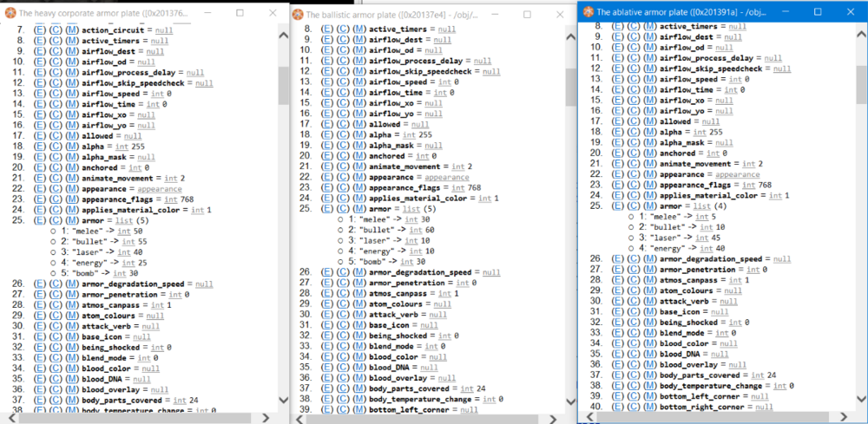The height and width of the screenshot is (424, 868).
Task: Click (M) for blood_DNA in heavy corporate window
Action: (x=72, y=379)
